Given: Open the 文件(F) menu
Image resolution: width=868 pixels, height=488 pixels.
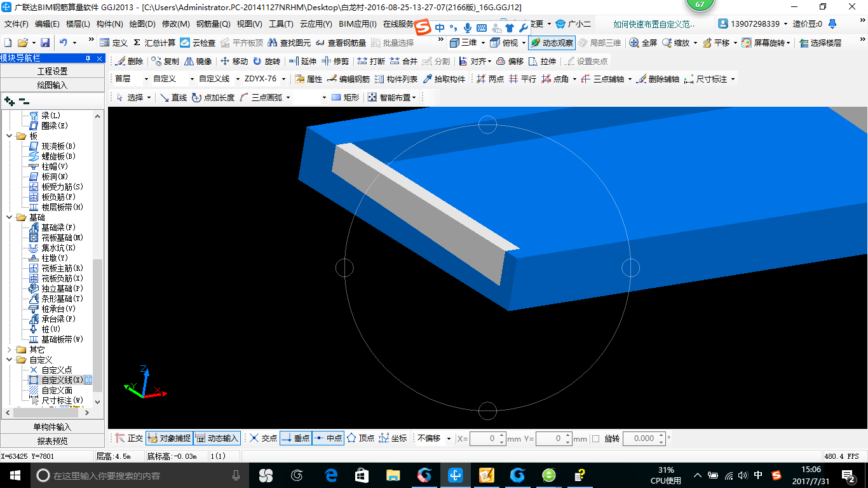Looking at the screenshot, I should pos(17,24).
